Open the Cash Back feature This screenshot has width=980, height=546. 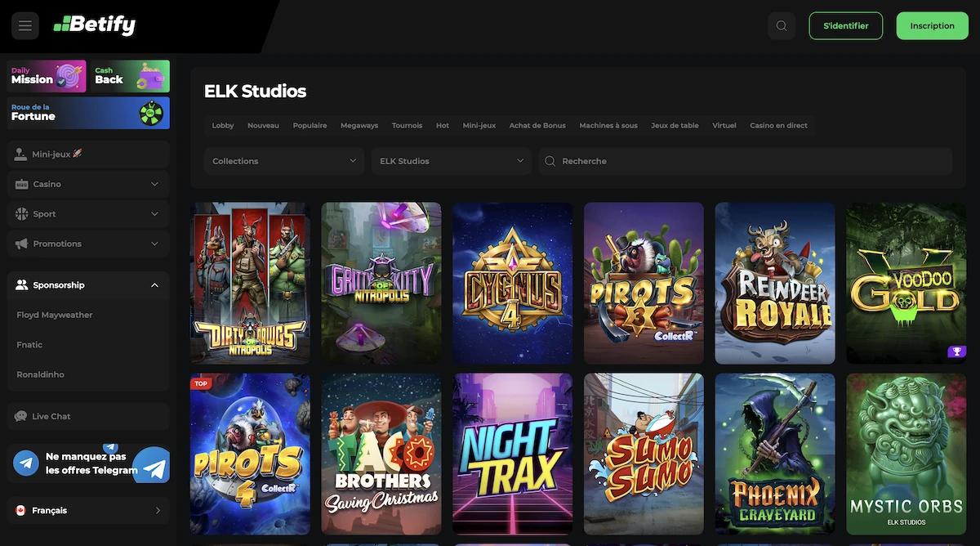(x=131, y=75)
